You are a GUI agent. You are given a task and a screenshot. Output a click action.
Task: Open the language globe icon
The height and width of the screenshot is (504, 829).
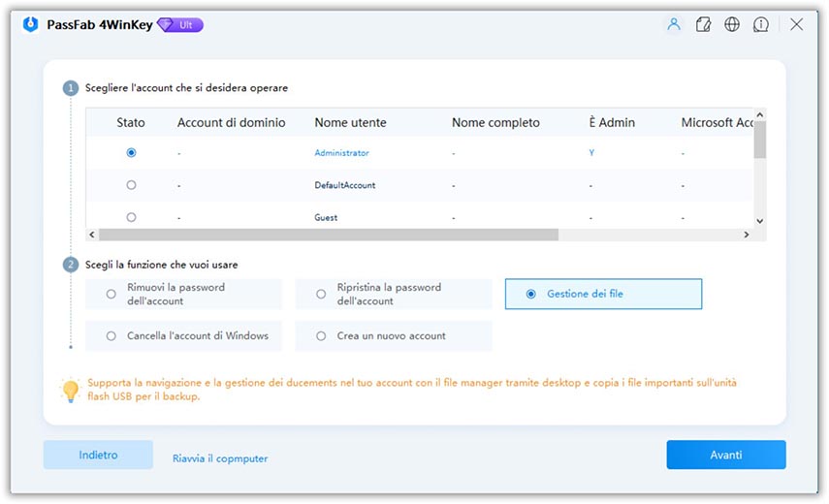[x=732, y=25]
